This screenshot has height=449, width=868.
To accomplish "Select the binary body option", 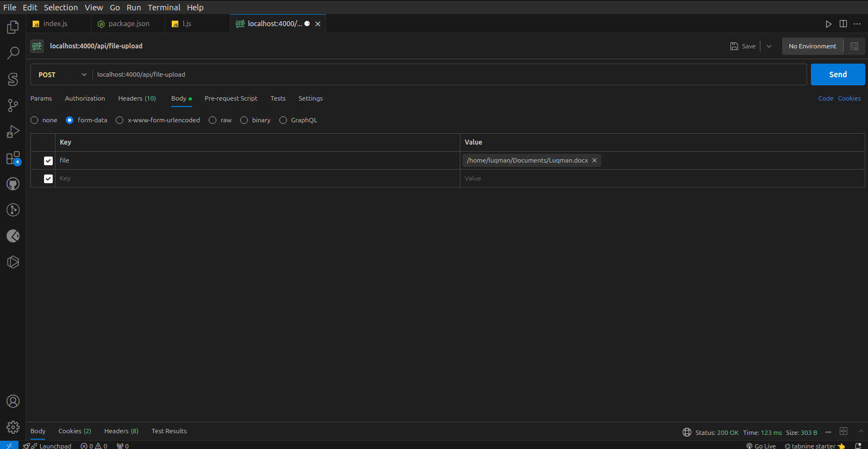I will (x=244, y=120).
